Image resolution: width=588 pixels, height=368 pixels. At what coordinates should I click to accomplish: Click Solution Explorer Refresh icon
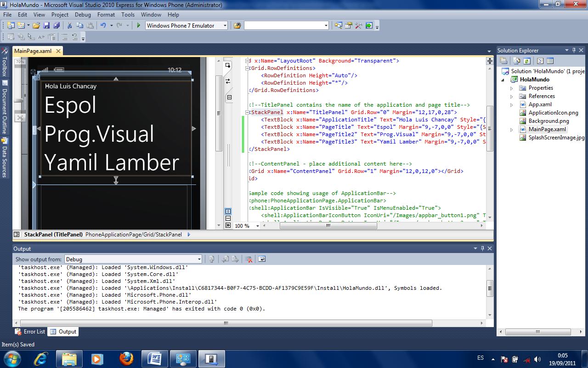[527, 61]
